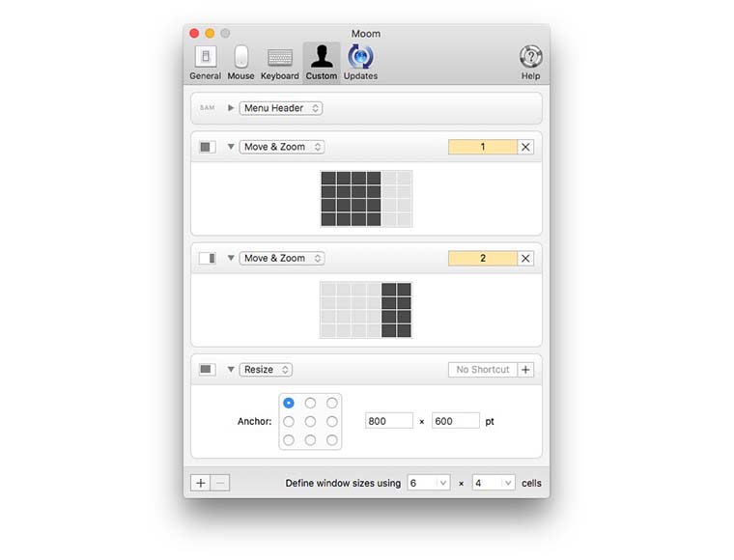734x560 pixels.
Task: Add a new custom action with plus button
Action: pyautogui.click(x=200, y=483)
